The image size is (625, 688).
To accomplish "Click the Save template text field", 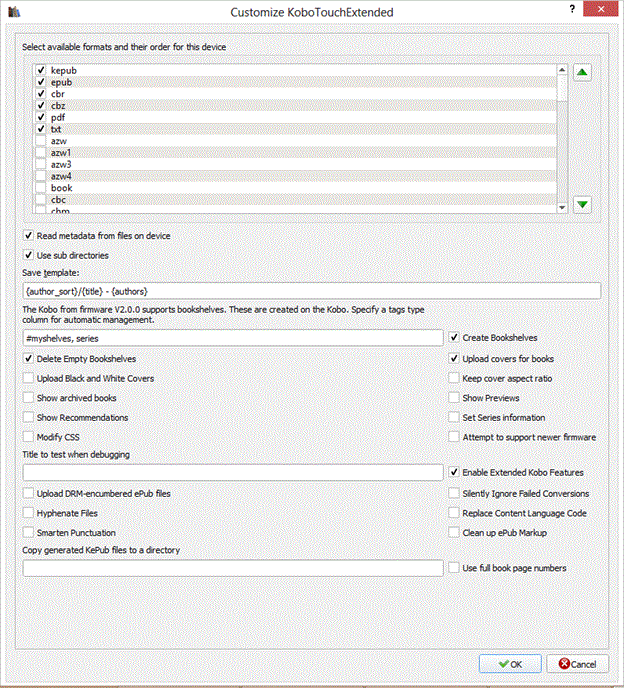I will click(311, 291).
